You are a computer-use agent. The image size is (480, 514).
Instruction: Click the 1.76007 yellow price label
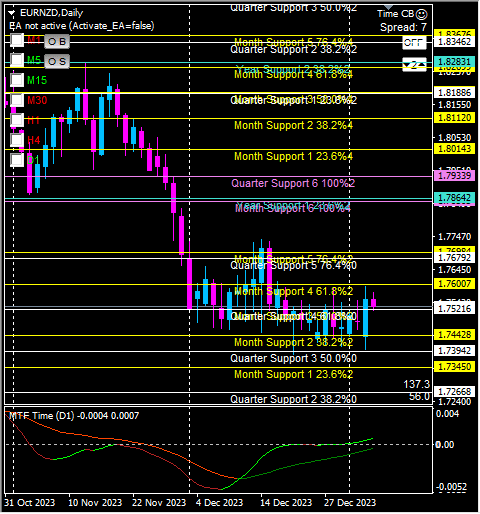(454, 284)
